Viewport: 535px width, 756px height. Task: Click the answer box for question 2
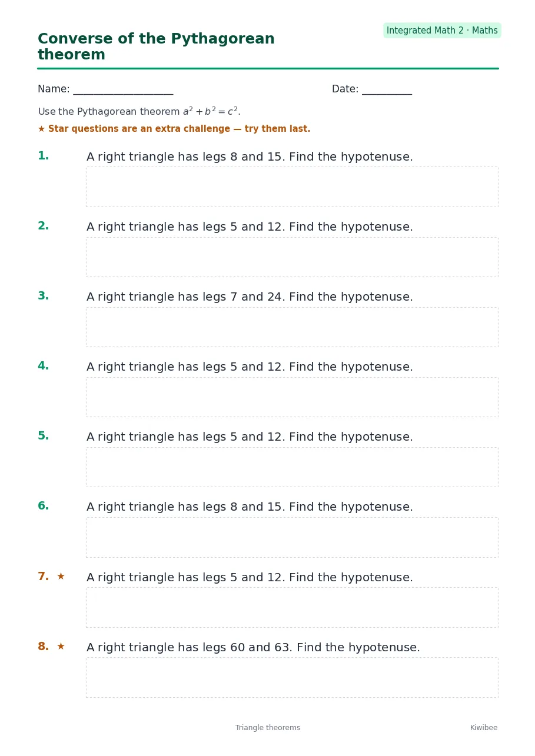292,257
